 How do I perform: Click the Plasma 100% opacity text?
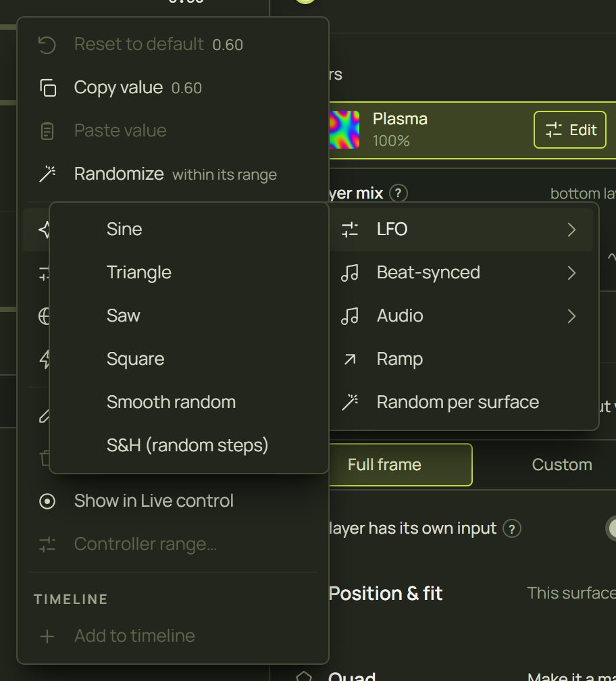pos(391,141)
